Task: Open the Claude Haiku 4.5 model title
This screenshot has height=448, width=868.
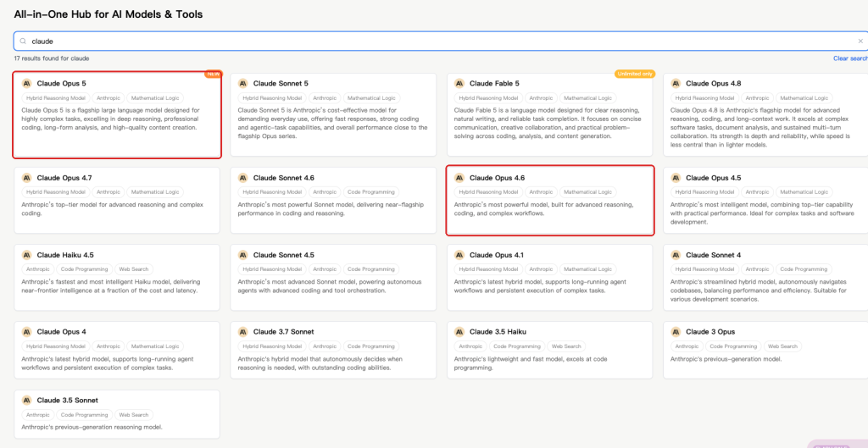Action: [x=65, y=255]
